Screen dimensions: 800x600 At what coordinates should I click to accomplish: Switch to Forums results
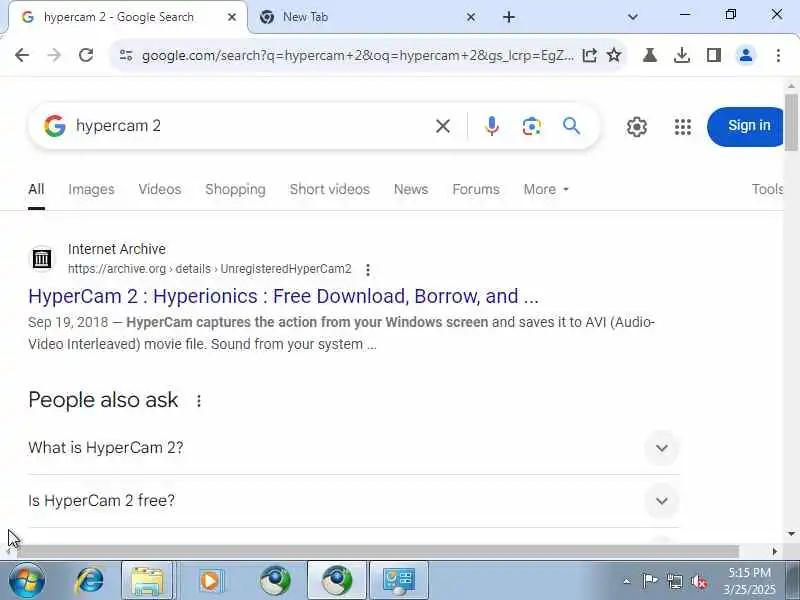point(476,189)
